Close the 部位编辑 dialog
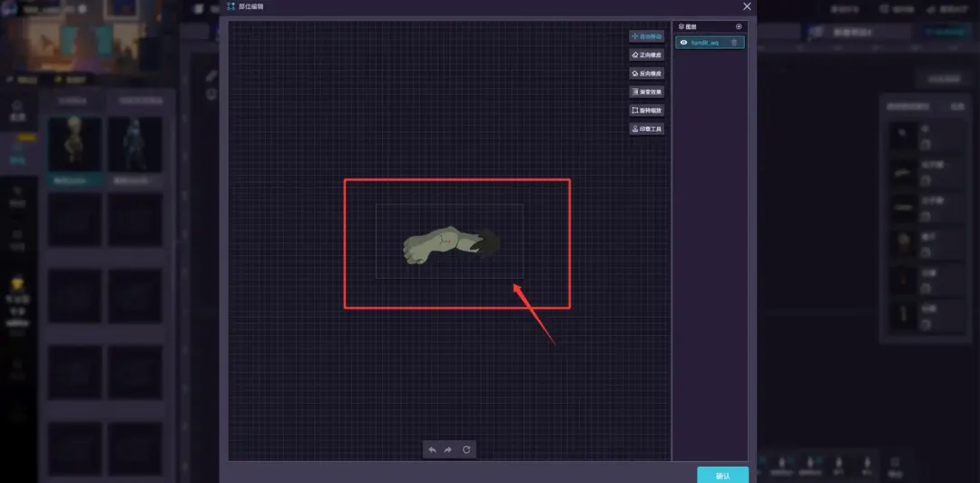 (x=747, y=6)
